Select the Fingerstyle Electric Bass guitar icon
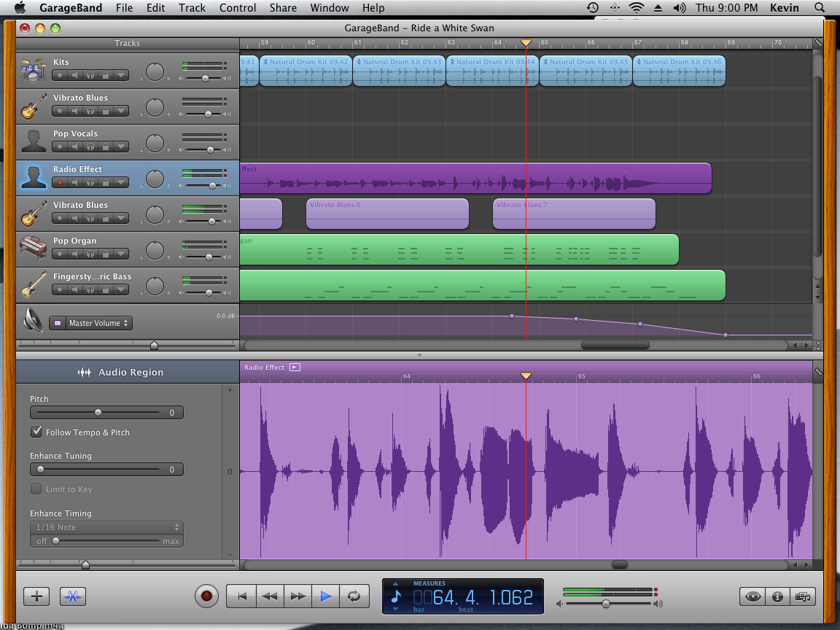 34,284
